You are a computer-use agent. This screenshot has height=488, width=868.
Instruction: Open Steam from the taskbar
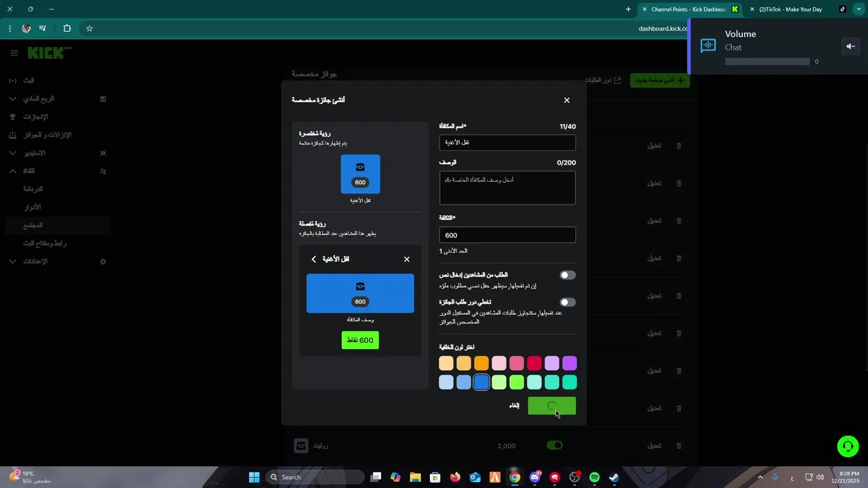click(614, 477)
